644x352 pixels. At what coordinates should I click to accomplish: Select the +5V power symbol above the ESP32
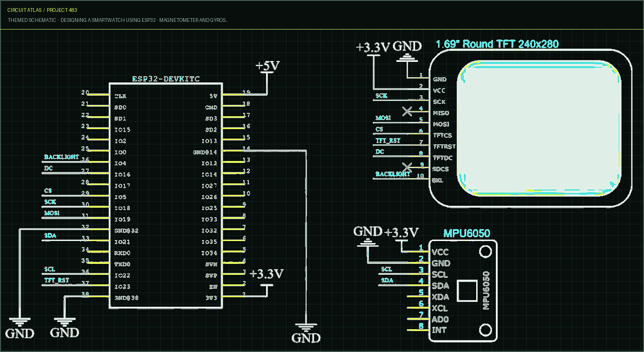coord(267,67)
